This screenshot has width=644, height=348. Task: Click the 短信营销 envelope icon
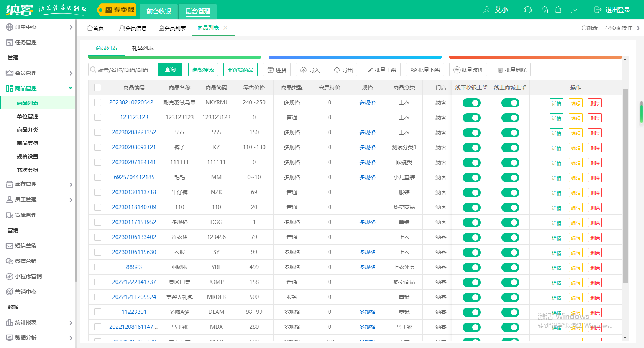click(x=10, y=246)
